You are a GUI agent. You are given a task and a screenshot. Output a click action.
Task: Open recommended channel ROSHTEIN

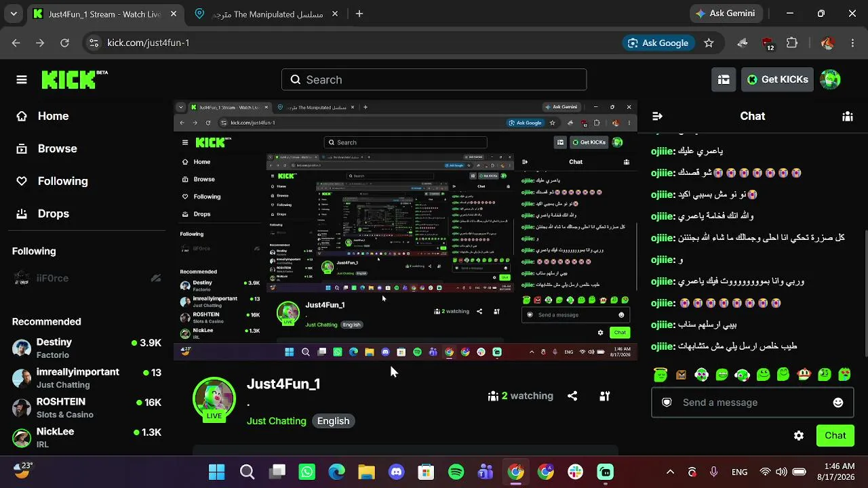(87, 408)
